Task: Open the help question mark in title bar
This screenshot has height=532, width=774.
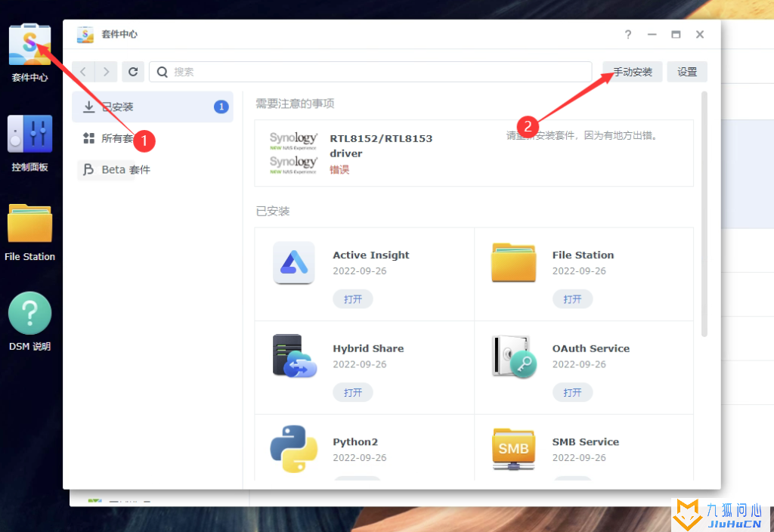Action: (628, 35)
